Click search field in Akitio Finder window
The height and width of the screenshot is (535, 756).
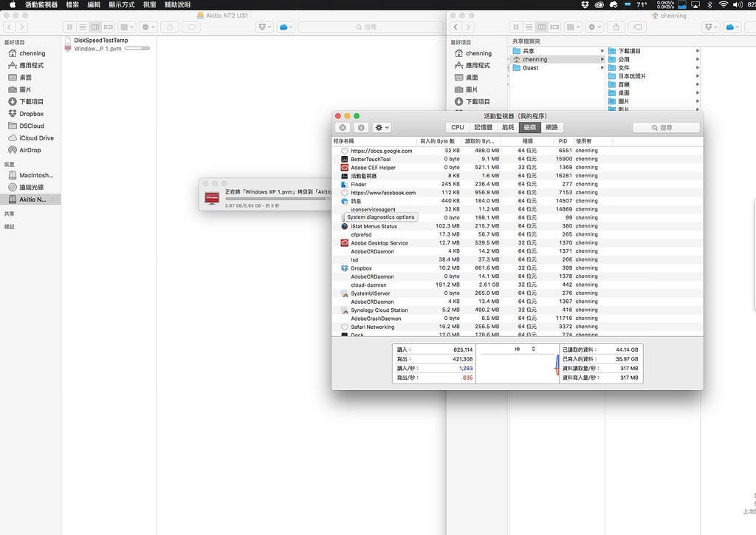coord(371,27)
